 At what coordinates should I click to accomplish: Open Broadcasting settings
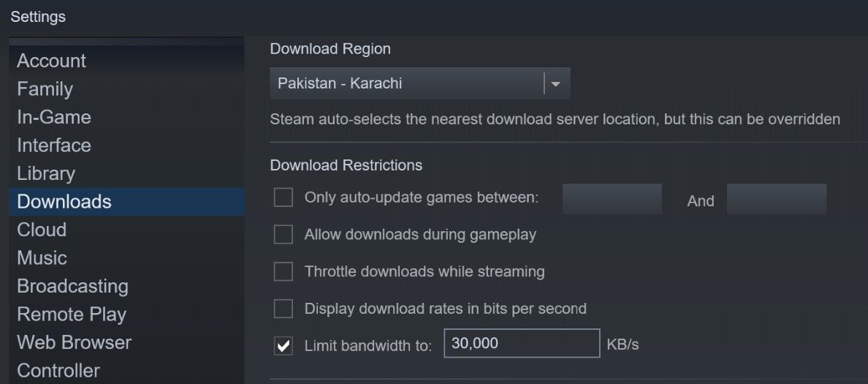(x=72, y=286)
